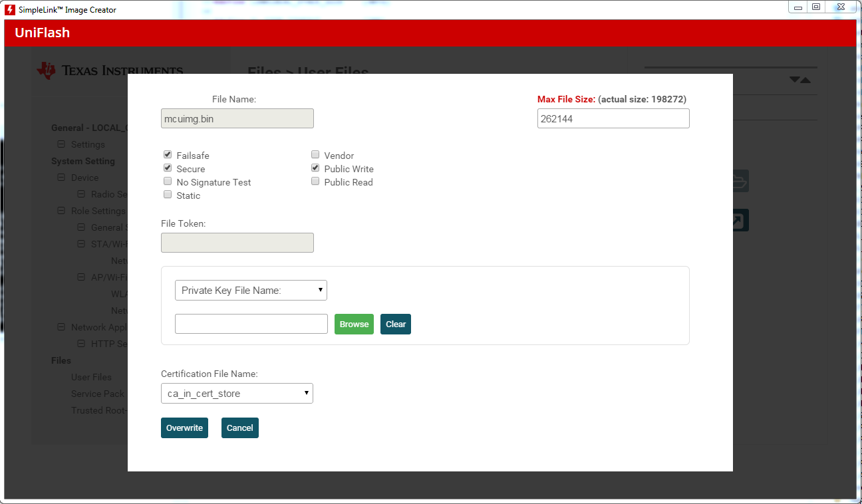The width and height of the screenshot is (862, 504).
Task: Click the File Token input field
Action: click(x=237, y=243)
